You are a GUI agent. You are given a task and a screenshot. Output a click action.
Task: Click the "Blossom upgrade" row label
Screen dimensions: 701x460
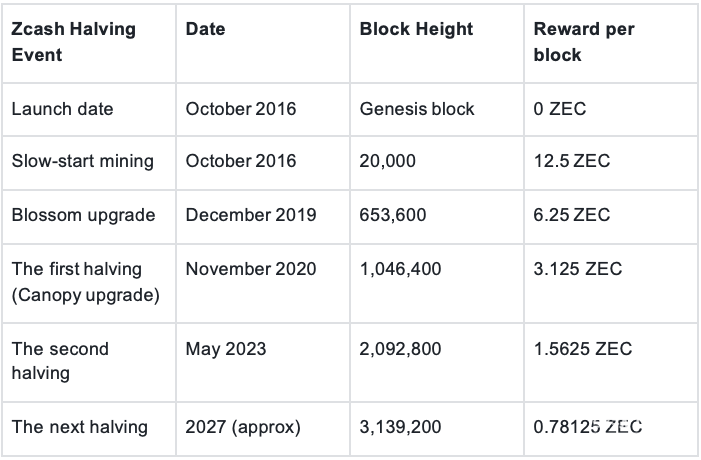83,215
